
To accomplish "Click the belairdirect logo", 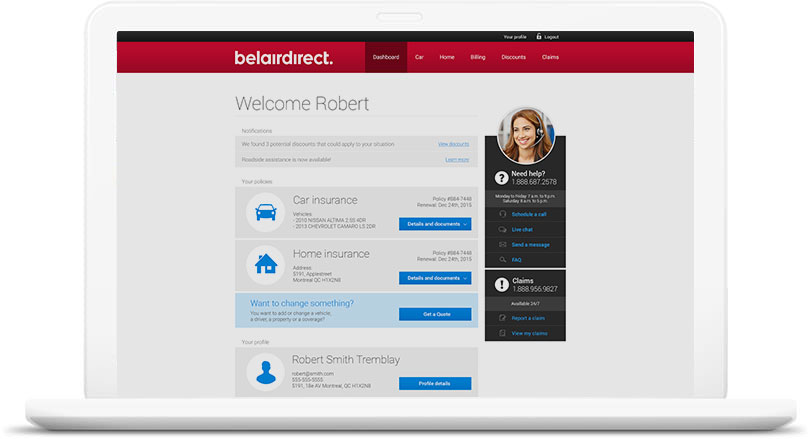I will (284, 58).
